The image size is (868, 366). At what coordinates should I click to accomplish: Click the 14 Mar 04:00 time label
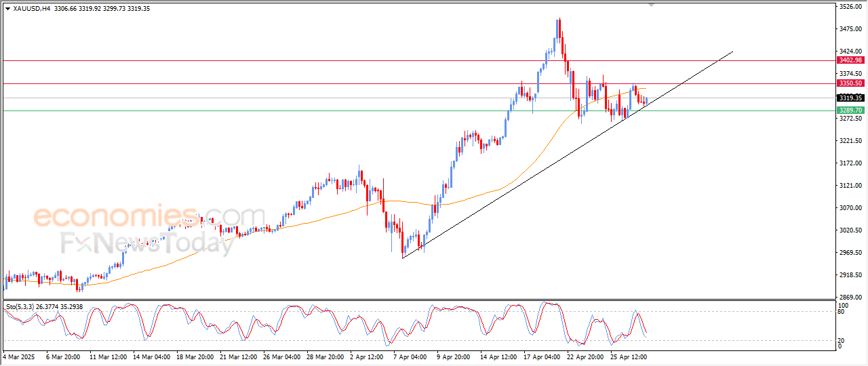152,357
